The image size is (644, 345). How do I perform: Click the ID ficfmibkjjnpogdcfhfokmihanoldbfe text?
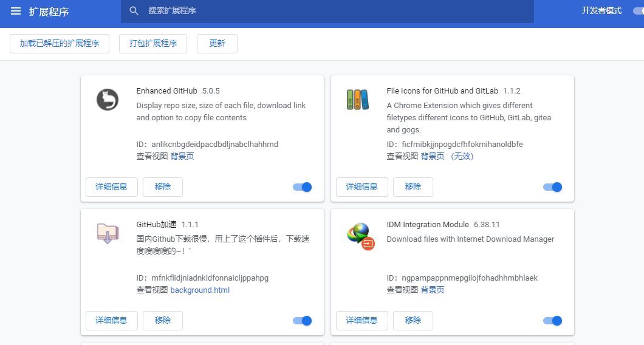click(454, 144)
